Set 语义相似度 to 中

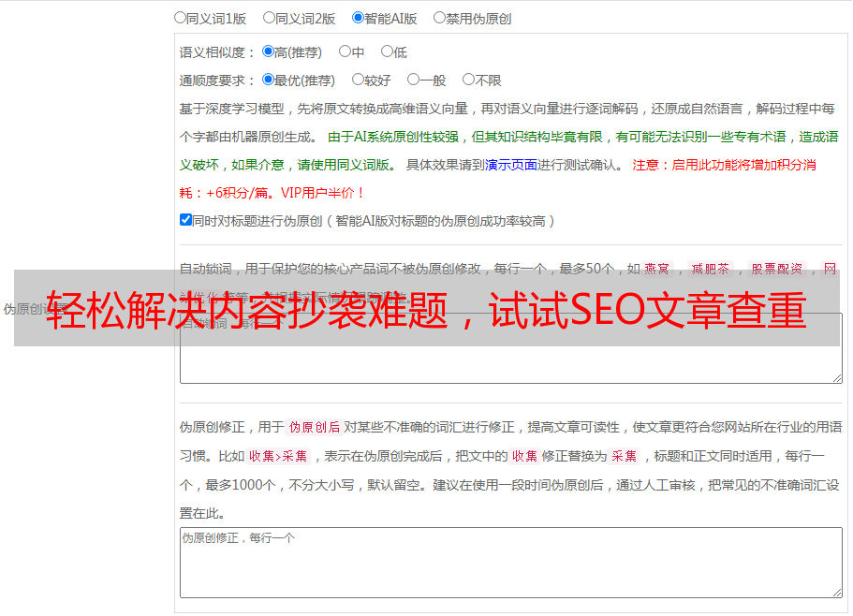pos(345,51)
